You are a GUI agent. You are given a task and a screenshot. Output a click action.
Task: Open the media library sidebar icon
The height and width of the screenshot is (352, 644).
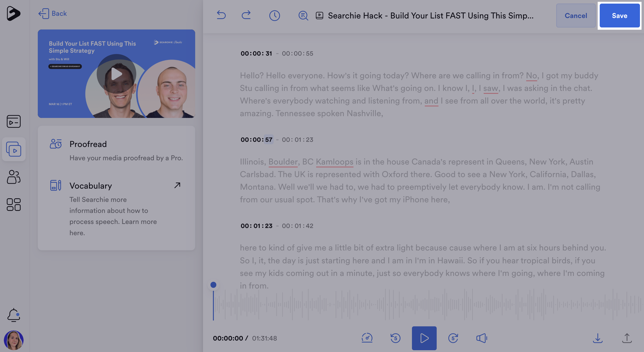point(14,149)
